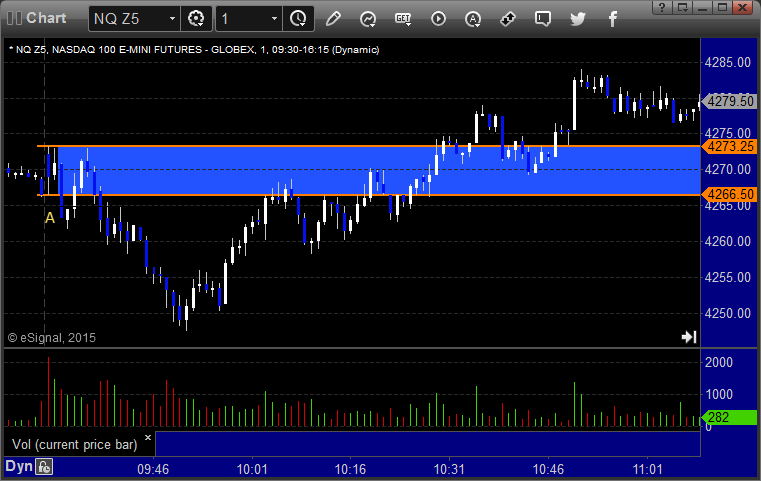761x481 pixels.
Task: Share chart on Facebook
Action: pos(613,19)
